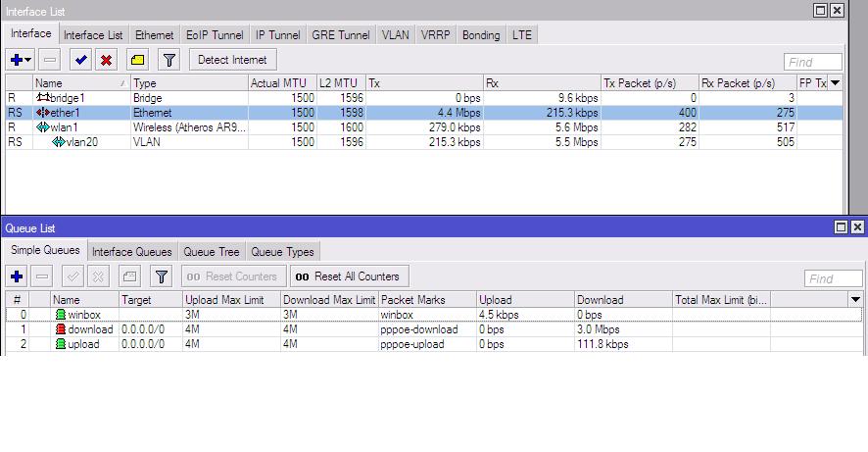Viewport: 868px width, 452px height.
Task: Add new interface with plus icon
Action: click(x=16, y=60)
